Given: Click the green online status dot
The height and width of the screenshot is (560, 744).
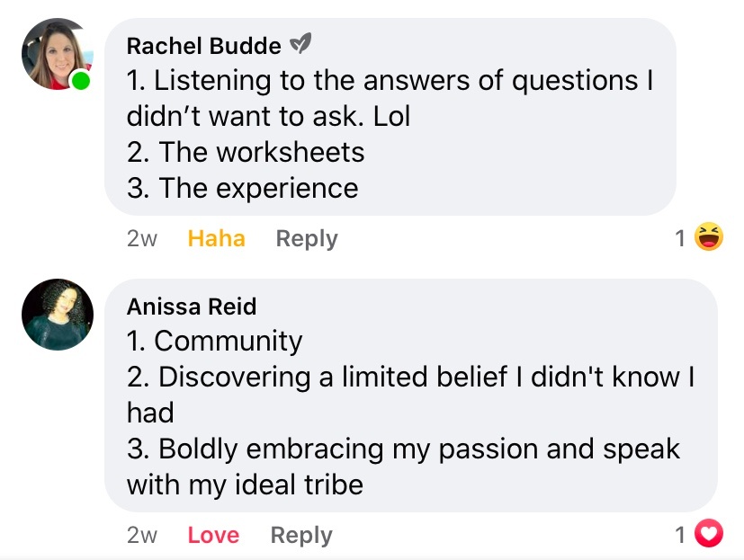Looking at the screenshot, I should point(81,82).
